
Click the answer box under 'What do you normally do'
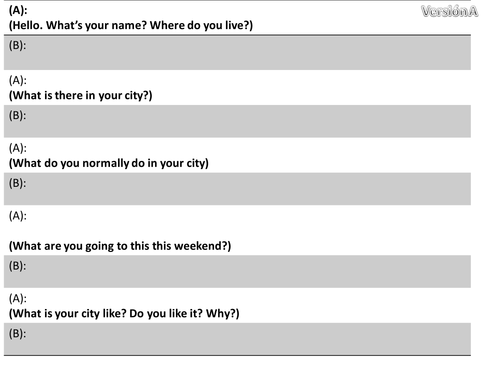click(x=237, y=189)
